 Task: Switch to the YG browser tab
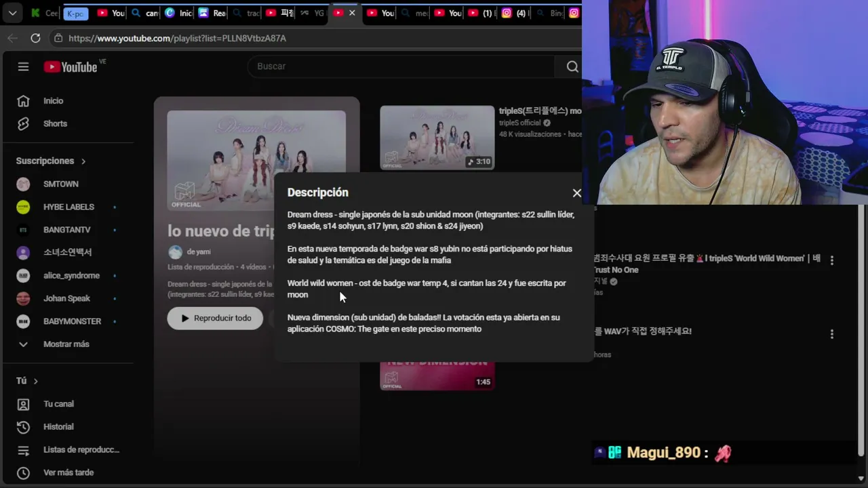pos(313,13)
